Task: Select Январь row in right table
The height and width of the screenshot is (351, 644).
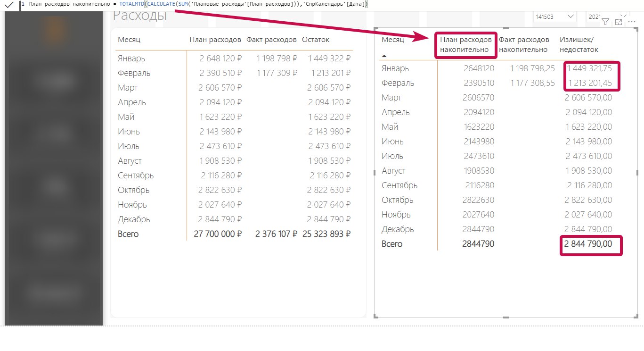Action: 497,68
